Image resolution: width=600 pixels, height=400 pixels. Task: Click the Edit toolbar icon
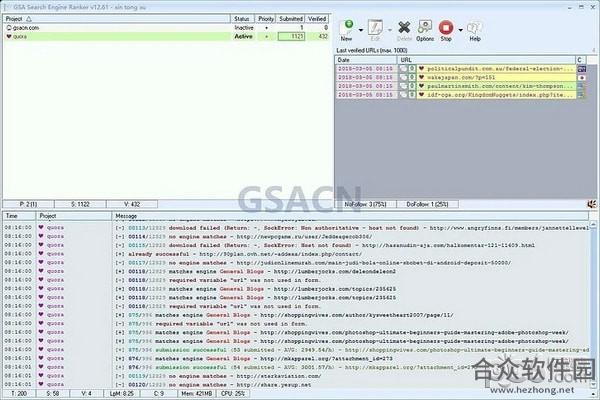click(375, 30)
